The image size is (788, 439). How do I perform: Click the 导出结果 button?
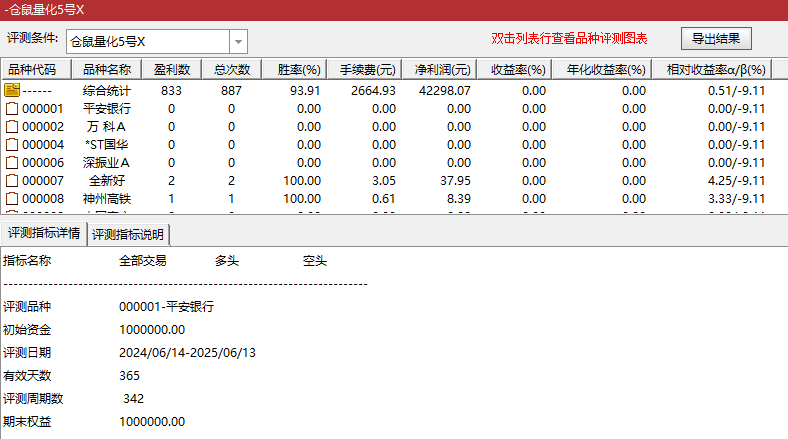(x=716, y=39)
